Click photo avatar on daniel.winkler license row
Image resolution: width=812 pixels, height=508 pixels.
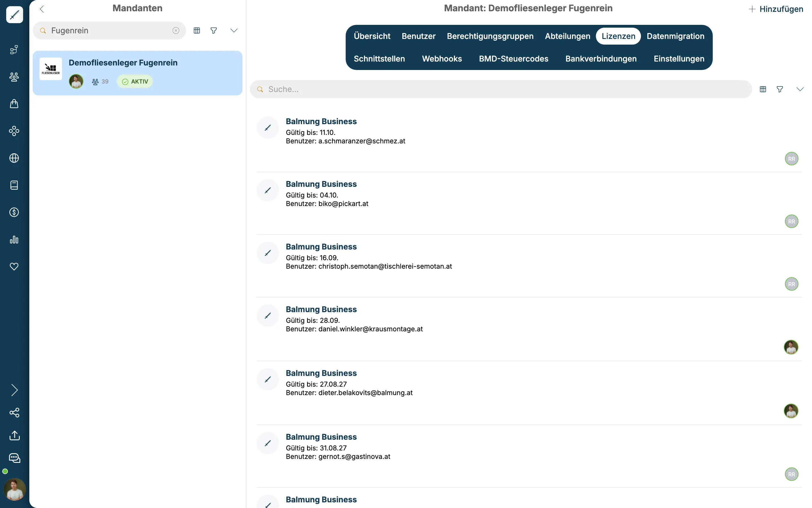pyautogui.click(x=791, y=347)
